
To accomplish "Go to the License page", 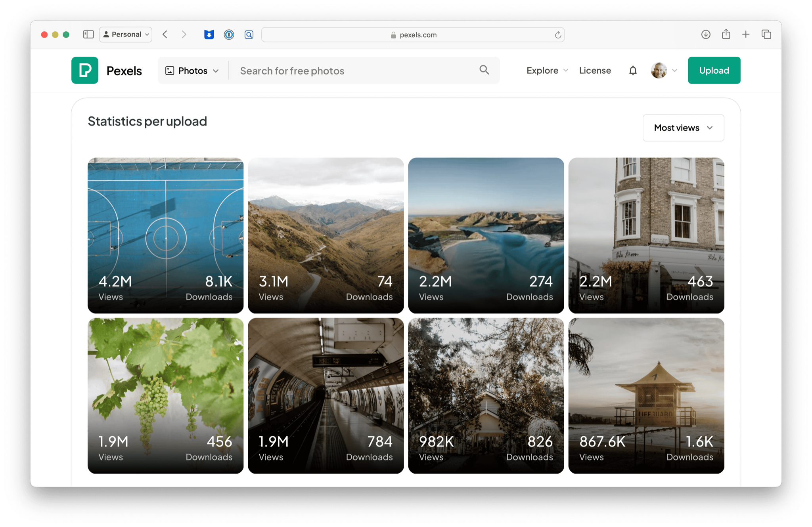I will coord(595,71).
